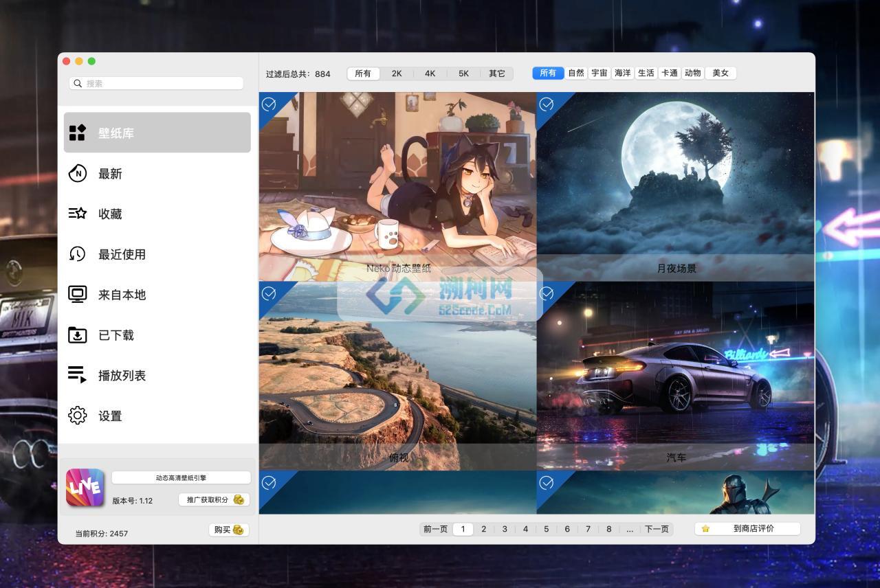Jump to page 4
880x588 pixels.
525,529
